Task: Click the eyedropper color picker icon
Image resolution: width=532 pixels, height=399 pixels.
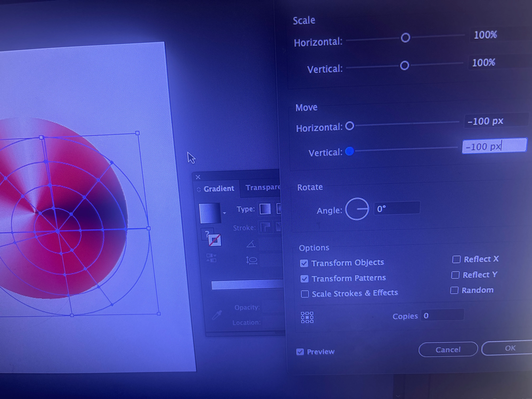Action: [217, 315]
